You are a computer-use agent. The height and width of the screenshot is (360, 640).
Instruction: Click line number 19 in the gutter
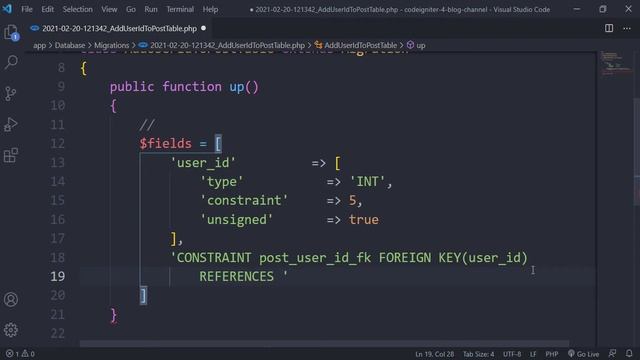(58, 276)
